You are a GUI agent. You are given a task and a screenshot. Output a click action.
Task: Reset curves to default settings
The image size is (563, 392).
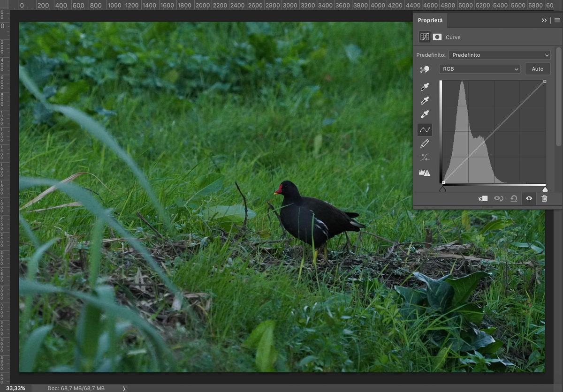click(x=514, y=198)
